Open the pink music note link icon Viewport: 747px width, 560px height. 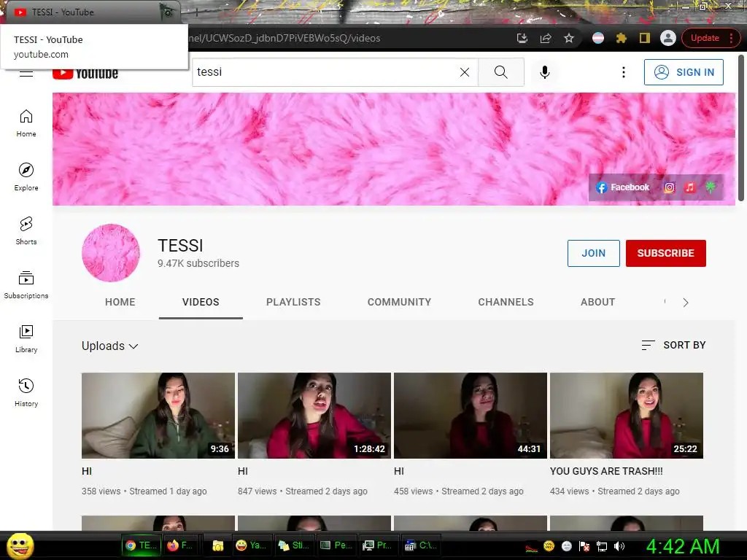[x=690, y=187]
